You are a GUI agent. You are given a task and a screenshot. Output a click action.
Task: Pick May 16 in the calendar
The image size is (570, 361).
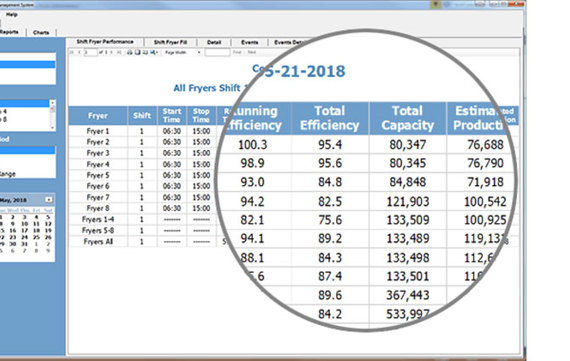click(x=13, y=230)
